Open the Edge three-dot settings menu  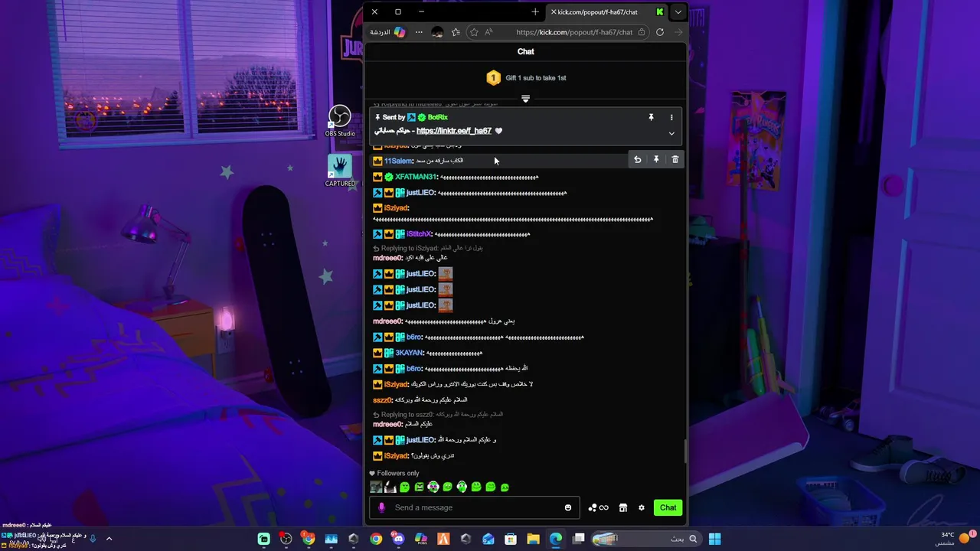point(419,32)
